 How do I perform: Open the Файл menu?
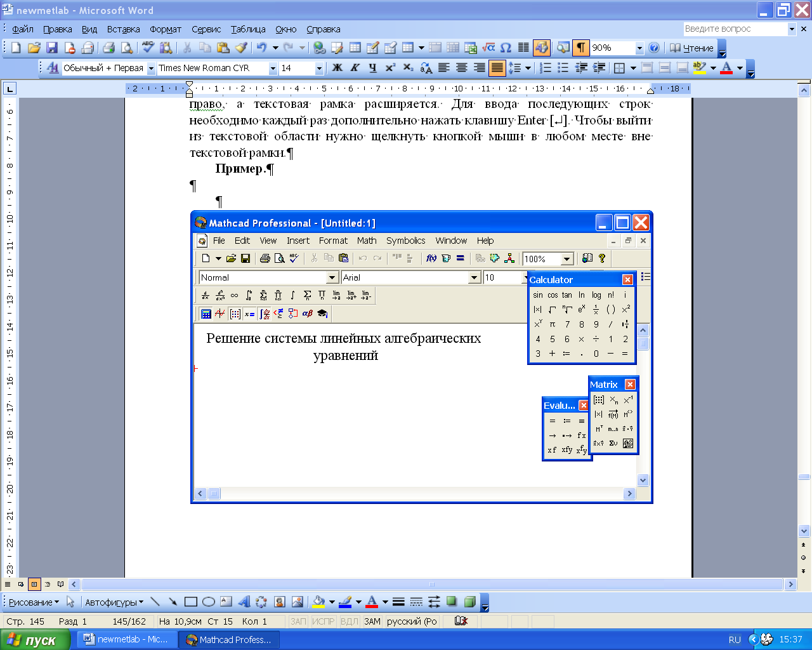[23, 29]
